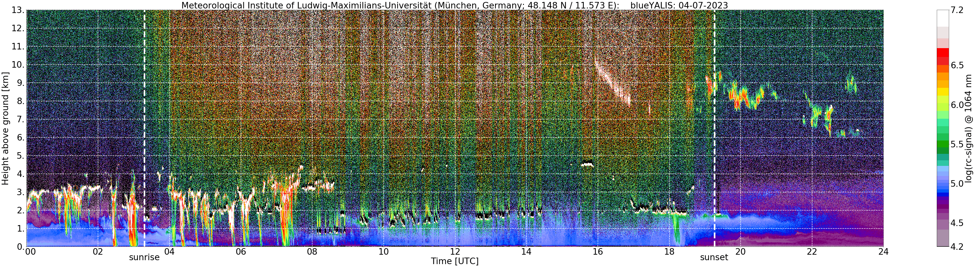Click the height tick '3.'
Screen dimensions: 980x268
[20, 192]
